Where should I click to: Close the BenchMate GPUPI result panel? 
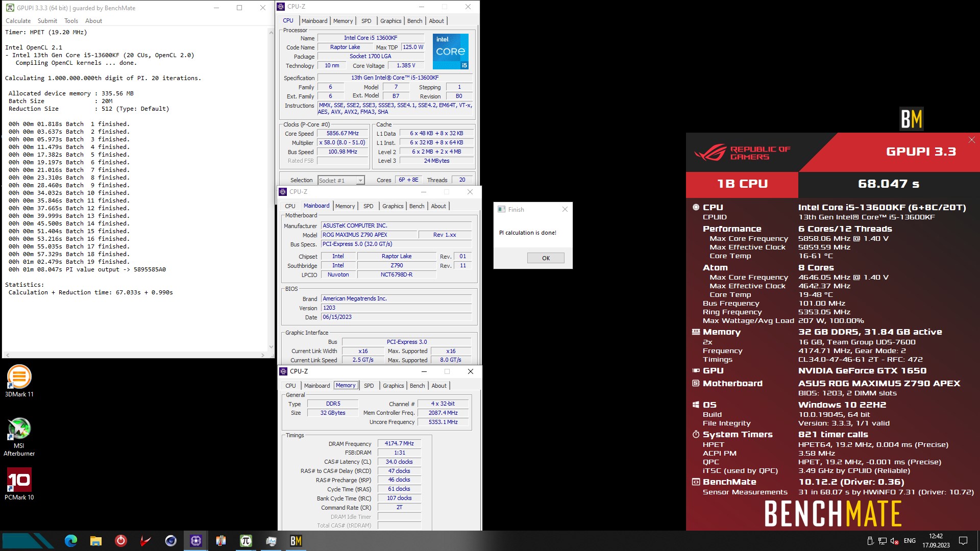(x=972, y=140)
